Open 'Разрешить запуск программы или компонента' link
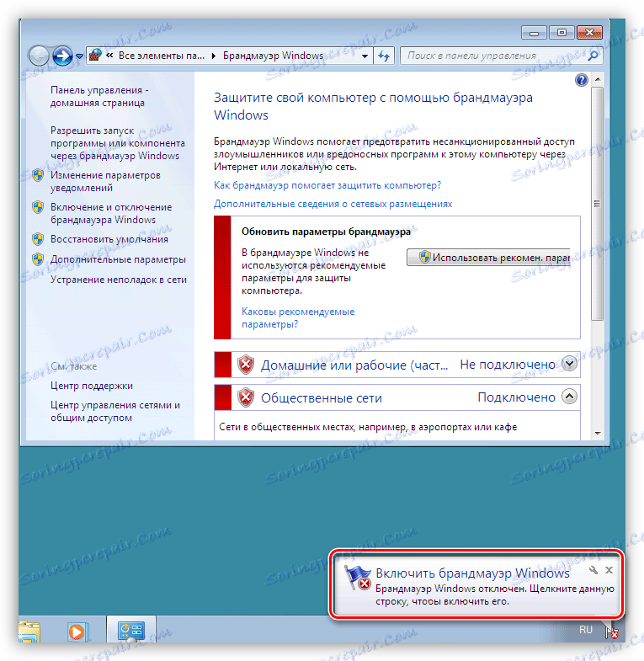 point(118,143)
